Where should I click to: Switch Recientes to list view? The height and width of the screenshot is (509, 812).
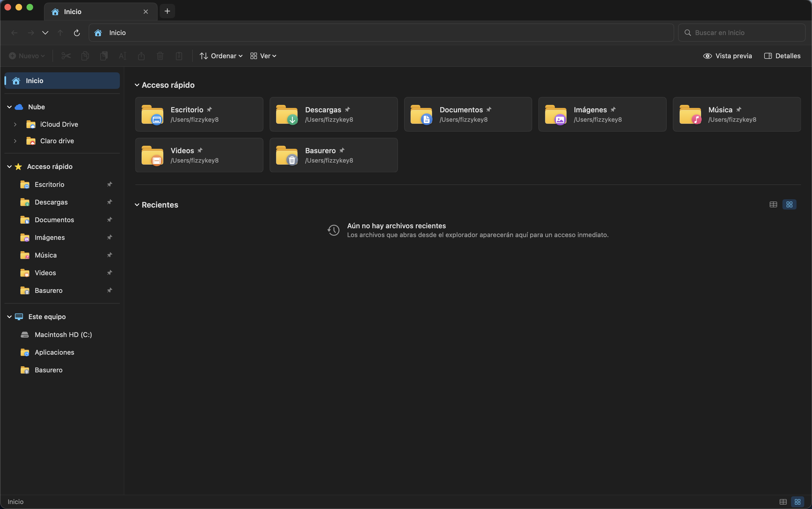click(773, 204)
